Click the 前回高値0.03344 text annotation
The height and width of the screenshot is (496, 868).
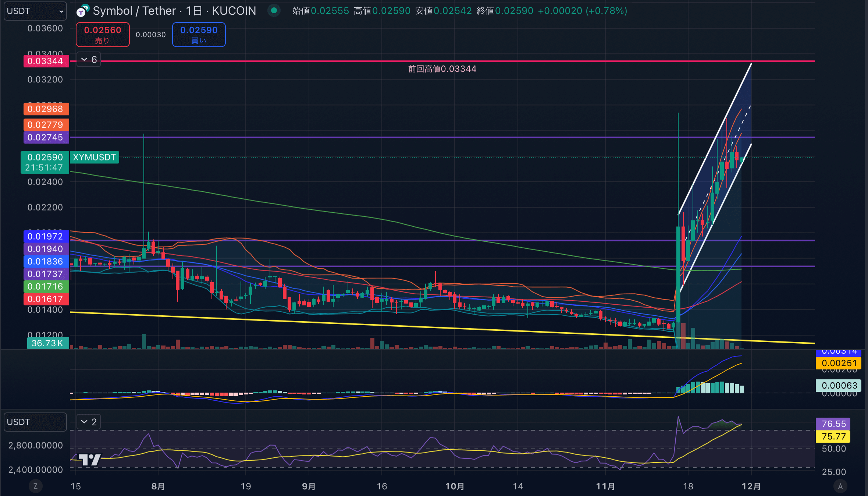click(442, 69)
